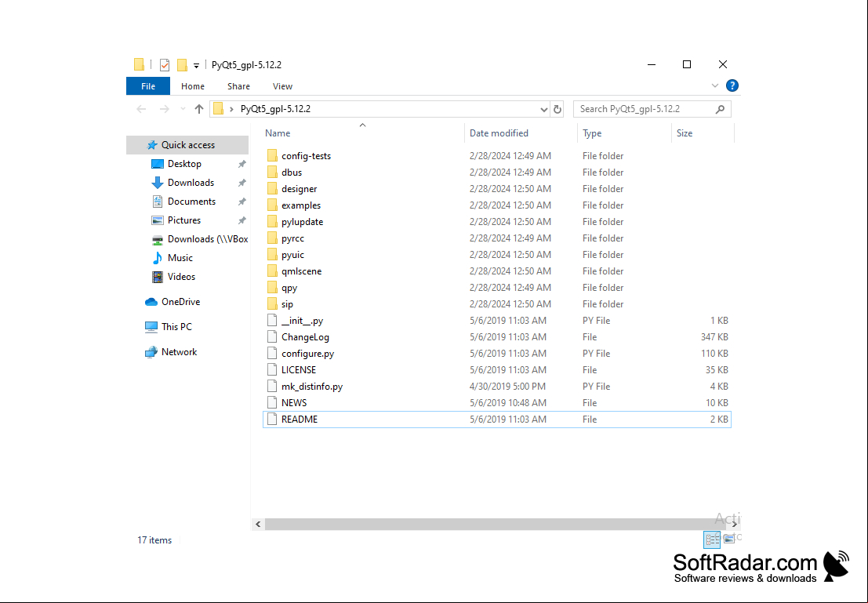Open Documents in the navigation pane

point(191,202)
